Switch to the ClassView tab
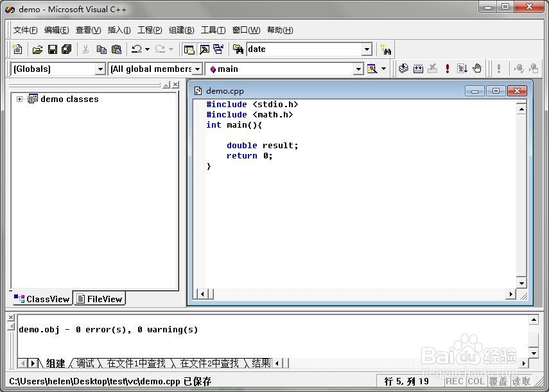The height and width of the screenshot is (392, 549). [x=42, y=299]
